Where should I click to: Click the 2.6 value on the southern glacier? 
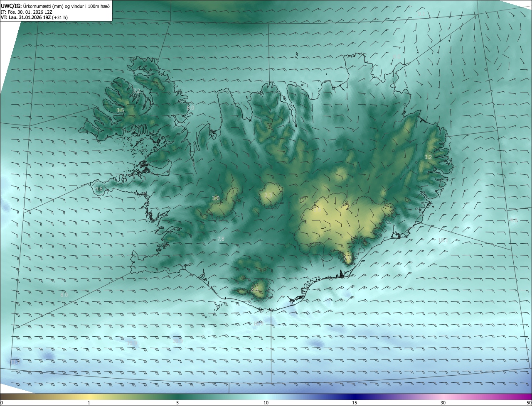254,290
